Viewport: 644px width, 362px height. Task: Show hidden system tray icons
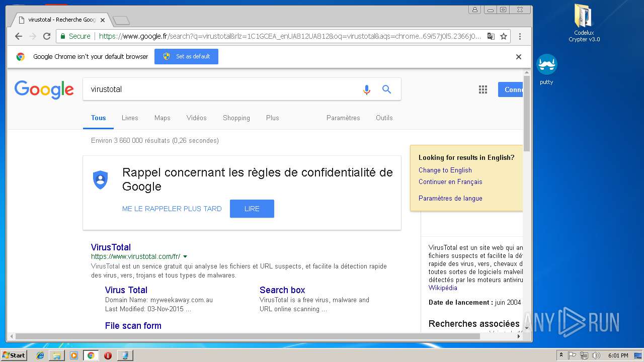tap(561, 355)
